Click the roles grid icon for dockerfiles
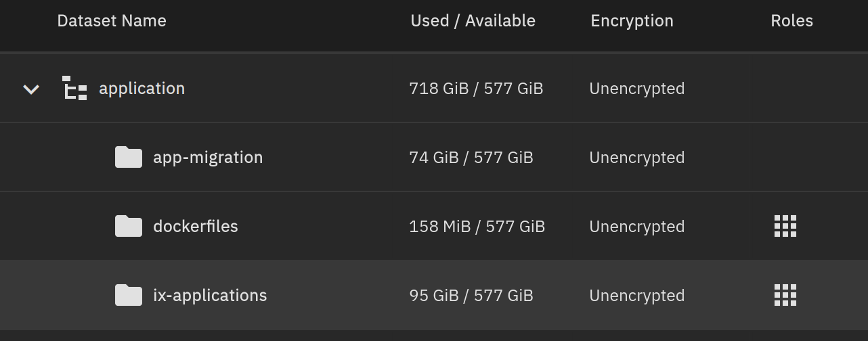Screen dimensions: 868x341 pyautogui.click(x=785, y=226)
